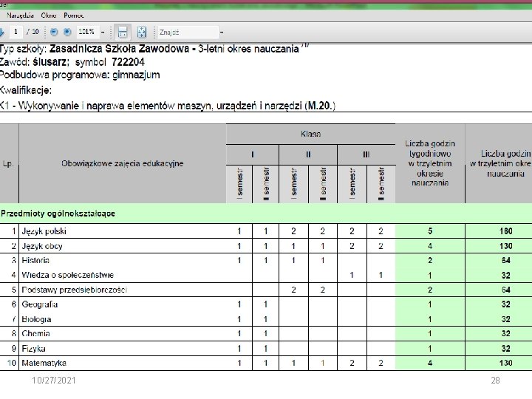The image size is (532, 399).
Task: Click the Znajdź search field
Action: coord(188,33)
